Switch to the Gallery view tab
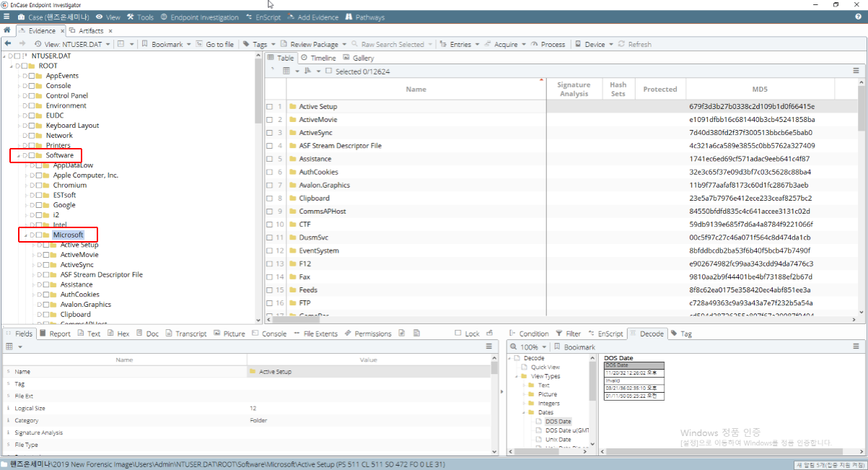This screenshot has height=470, width=868. (x=359, y=58)
